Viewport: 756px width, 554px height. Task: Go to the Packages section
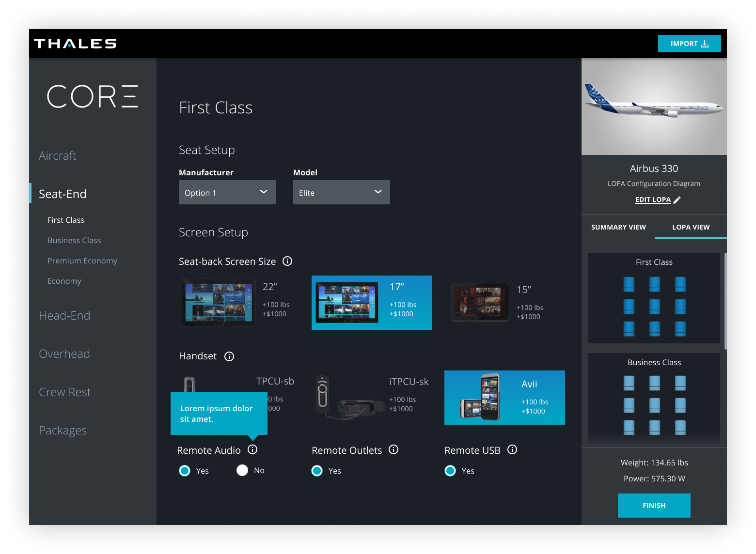[x=63, y=430]
